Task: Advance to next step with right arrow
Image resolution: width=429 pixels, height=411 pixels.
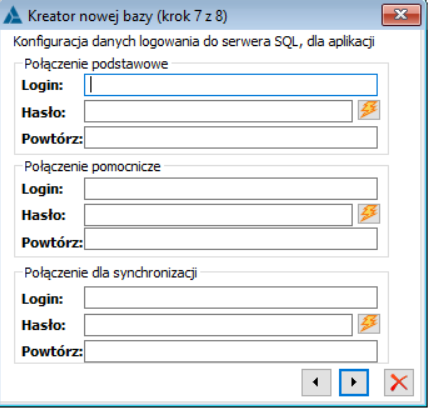Action: click(x=354, y=382)
